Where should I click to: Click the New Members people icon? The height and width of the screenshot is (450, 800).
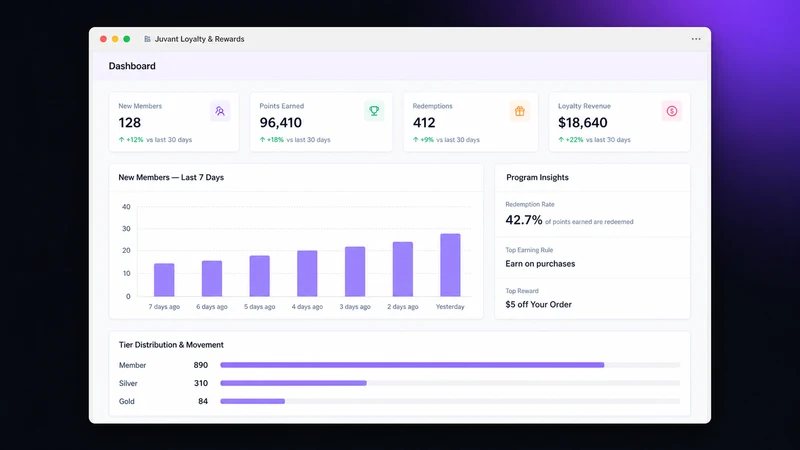tap(220, 111)
